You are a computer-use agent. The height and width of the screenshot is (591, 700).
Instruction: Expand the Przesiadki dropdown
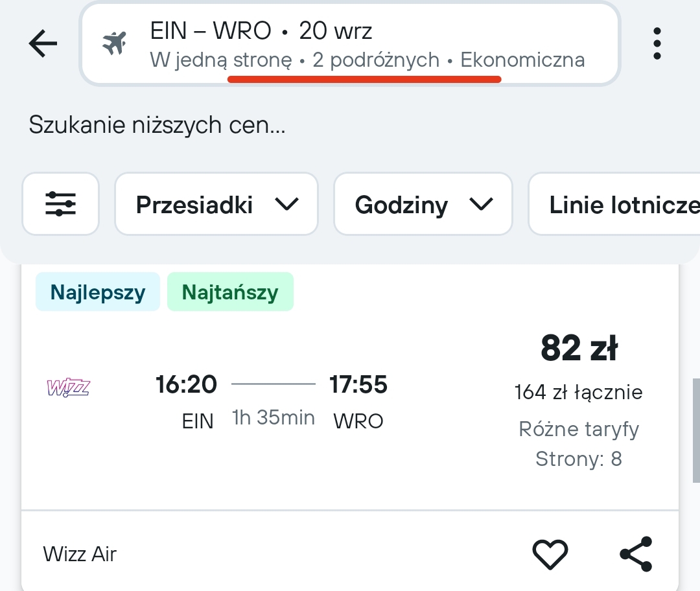[x=216, y=204]
